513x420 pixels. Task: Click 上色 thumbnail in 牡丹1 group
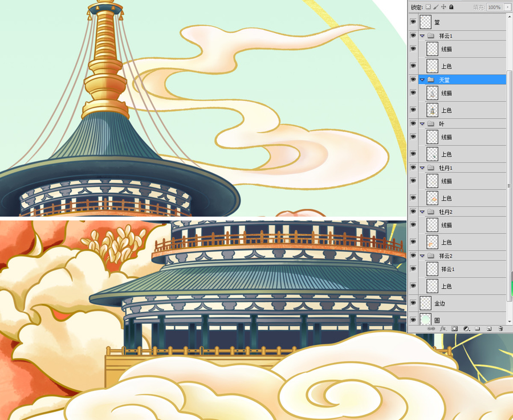[x=432, y=198]
